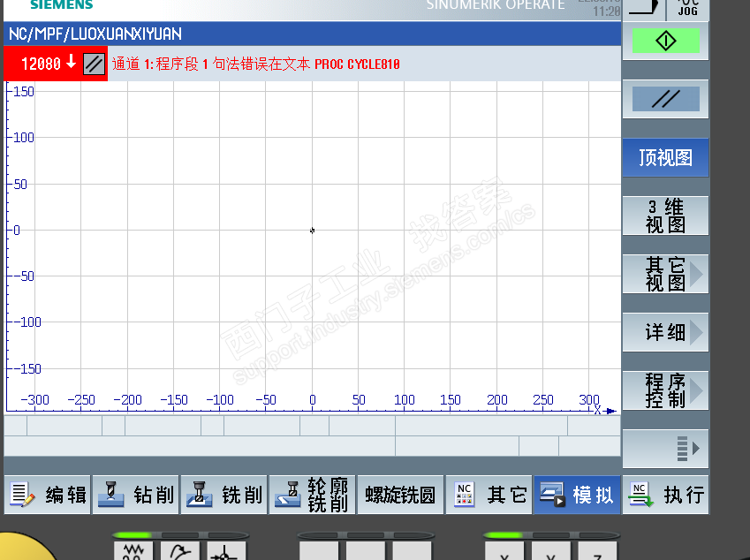Click the contour milling icon
Viewport: 750px width, 560px height.
click(287, 495)
